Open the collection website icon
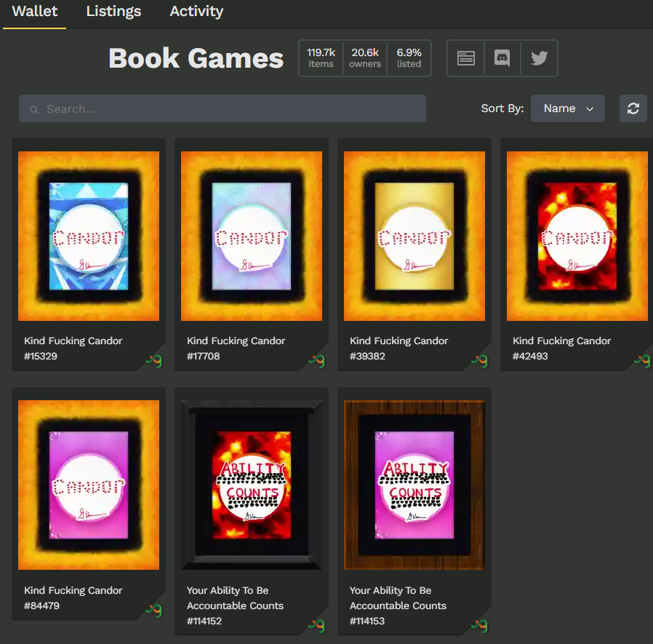Screen dimensions: 653x644 [x=465, y=58]
